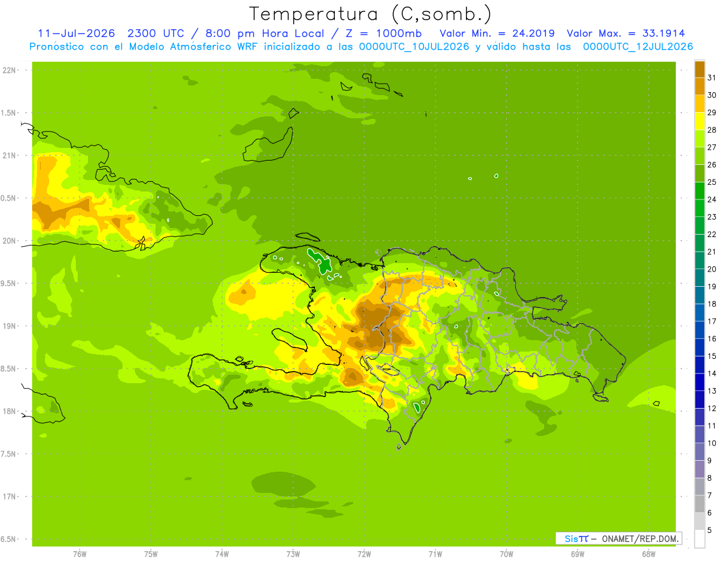Click the purple swatch between 8 and 9
The height and width of the screenshot is (562, 728).
pyautogui.click(x=699, y=469)
